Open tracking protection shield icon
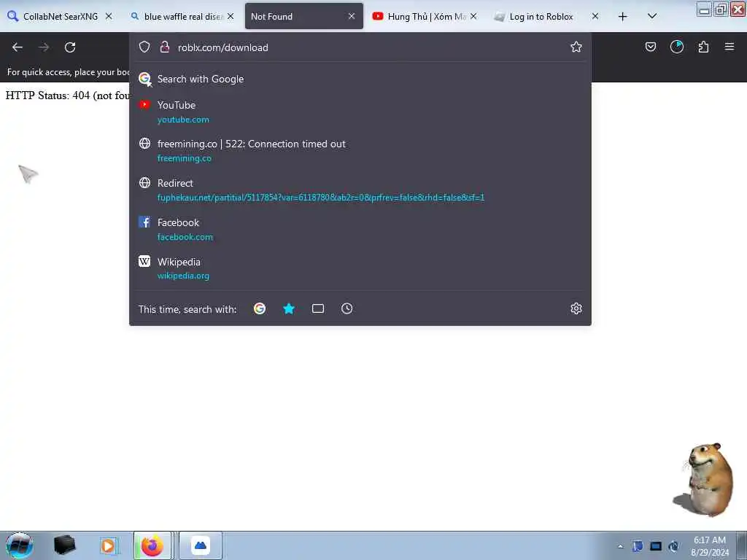The image size is (747, 560). pyautogui.click(x=144, y=47)
